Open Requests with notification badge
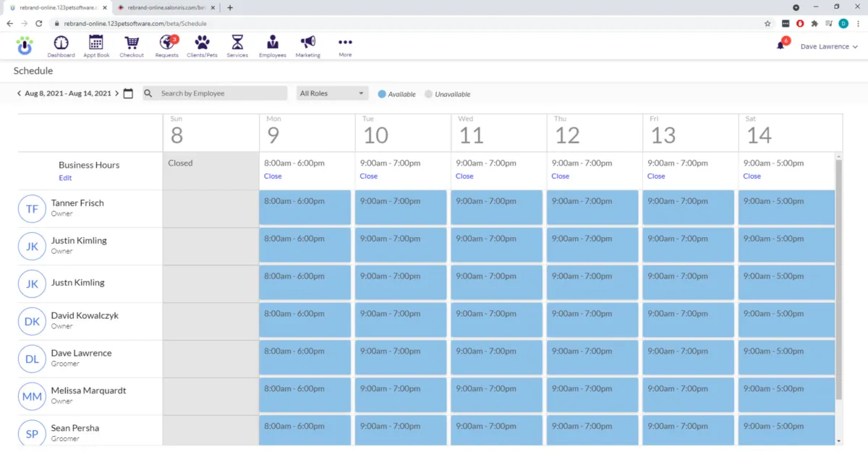 coord(167,43)
